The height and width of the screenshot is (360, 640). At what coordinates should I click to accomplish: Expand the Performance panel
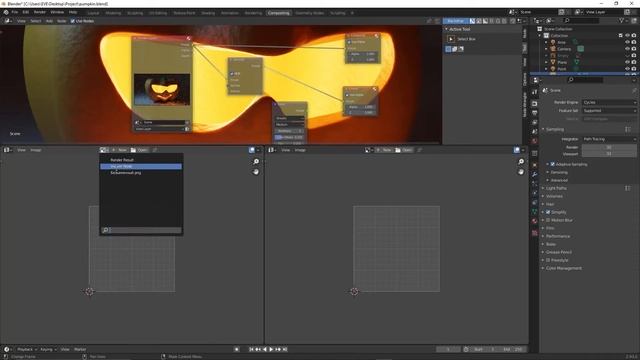tap(558, 236)
